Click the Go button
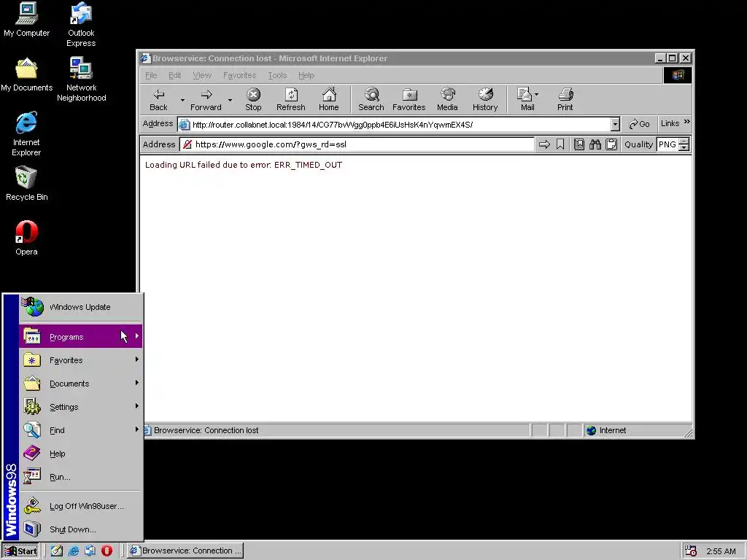 [639, 124]
